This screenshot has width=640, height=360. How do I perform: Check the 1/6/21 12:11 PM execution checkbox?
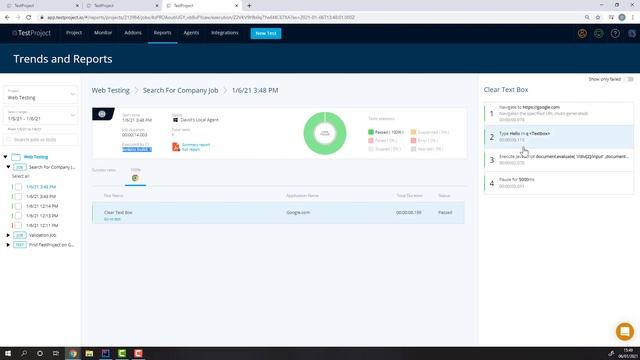pos(18,225)
